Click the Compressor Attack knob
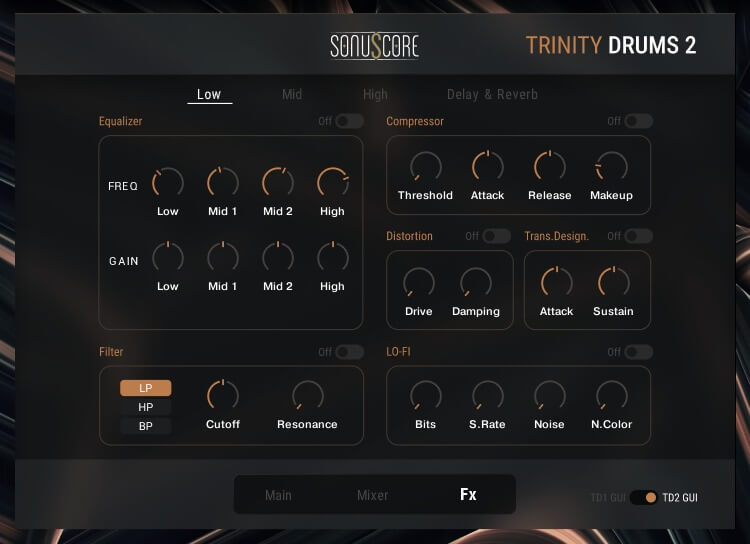This screenshot has width=750, height=544. [488, 167]
